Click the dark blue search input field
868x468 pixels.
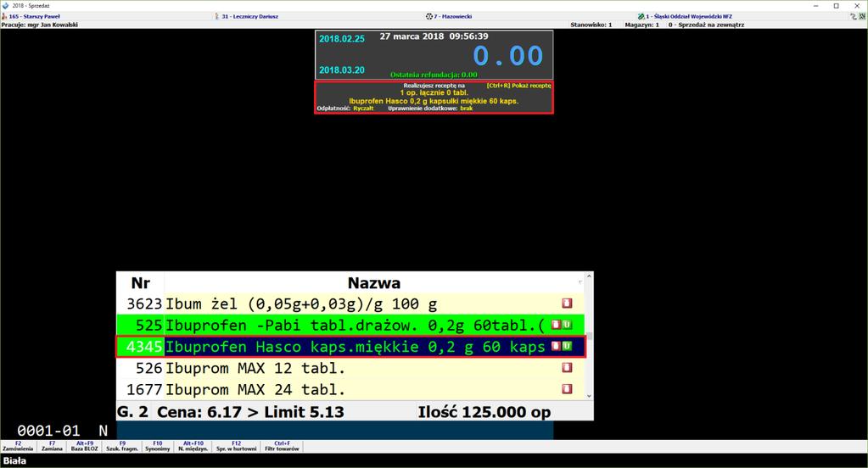(x=334, y=431)
